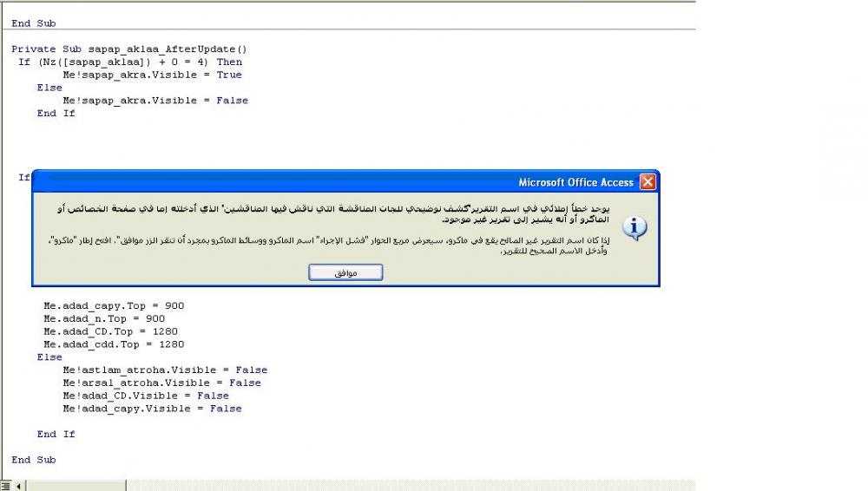Image resolution: width=868 pixels, height=491 pixels.
Task: Close the Microsoft Office Access error dialog
Action: coord(648,182)
